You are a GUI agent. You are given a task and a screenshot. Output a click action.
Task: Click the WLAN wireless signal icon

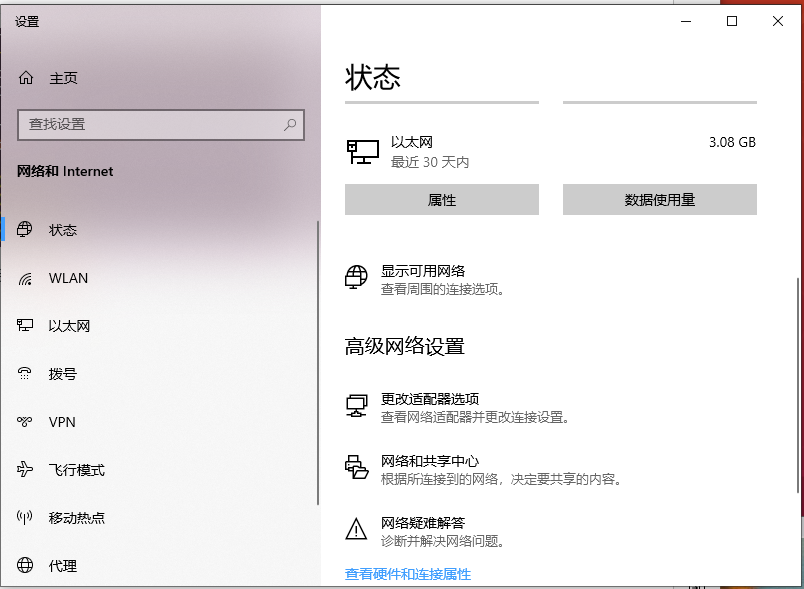(25, 278)
